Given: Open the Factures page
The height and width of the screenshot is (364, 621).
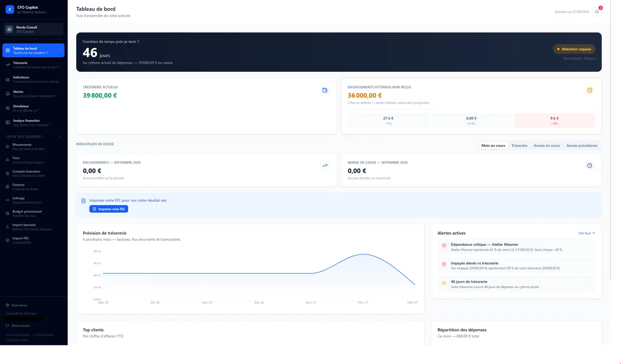Looking at the screenshot, I should [x=33, y=187].
